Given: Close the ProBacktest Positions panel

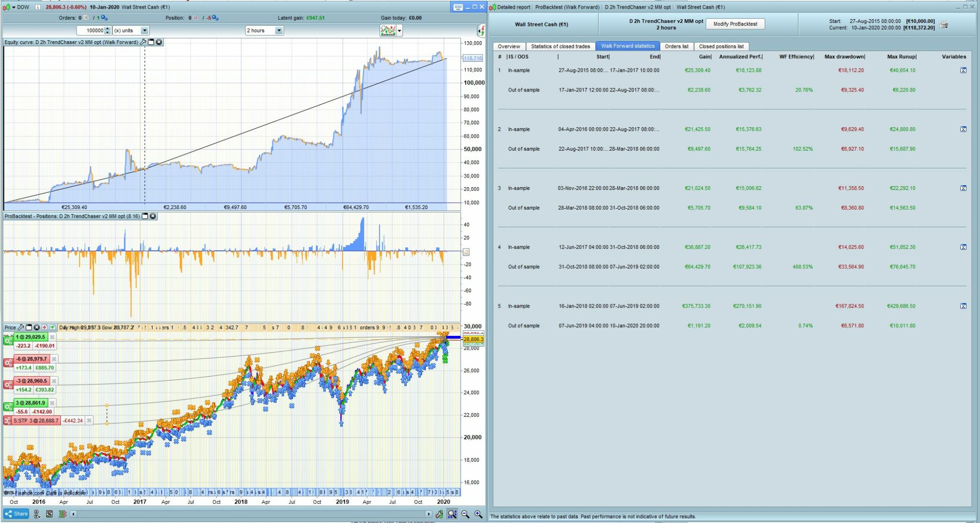Looking at the screenshot, I should click(153, 216).
